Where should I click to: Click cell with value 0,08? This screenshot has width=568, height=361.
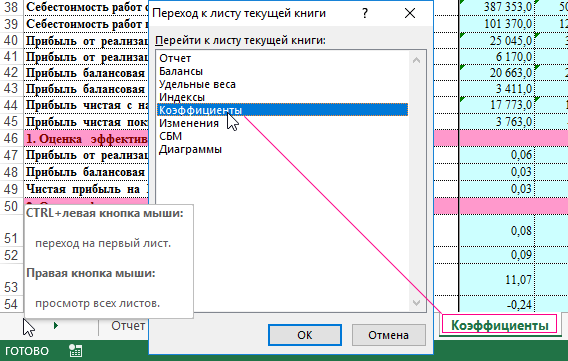pos(497,231)
